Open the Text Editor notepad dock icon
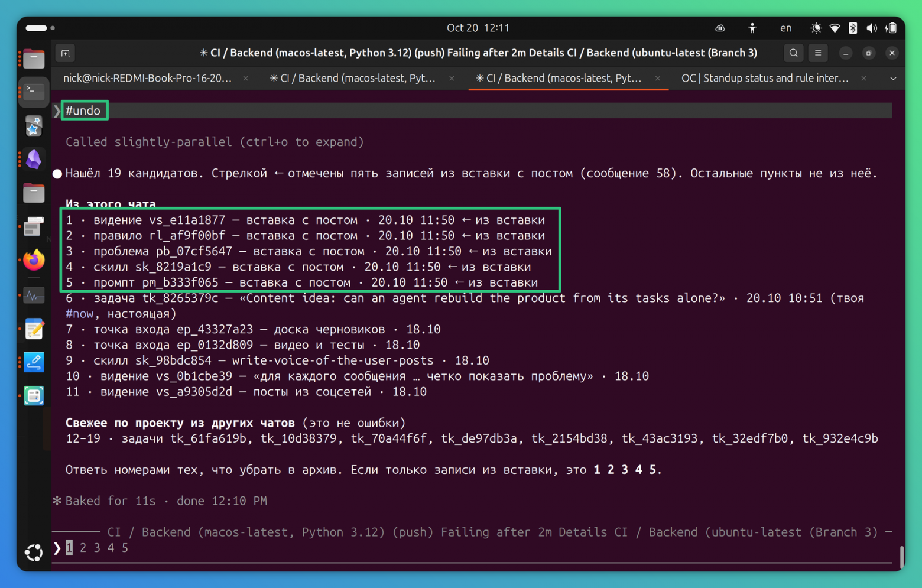This screenshot has height=588, width=922. tap(34, 329)
